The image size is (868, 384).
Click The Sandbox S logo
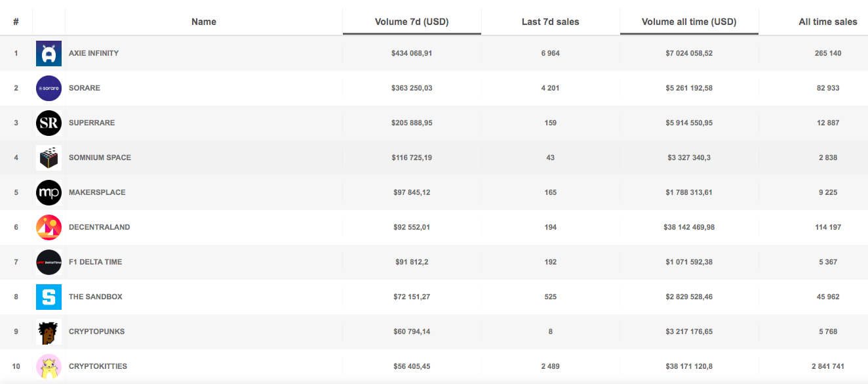coord(49,297)
